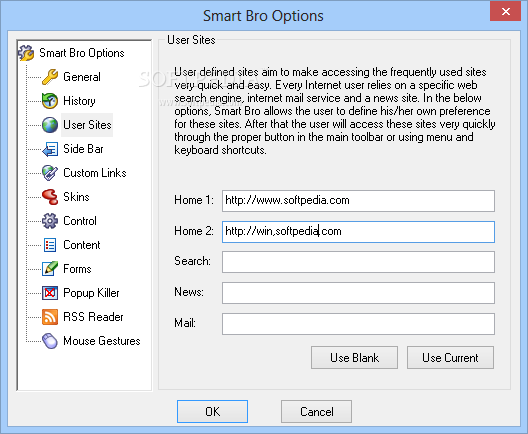Screen dimensions: 528x434
Task: Open Popup Killer settings
Action: coord(91,293)
